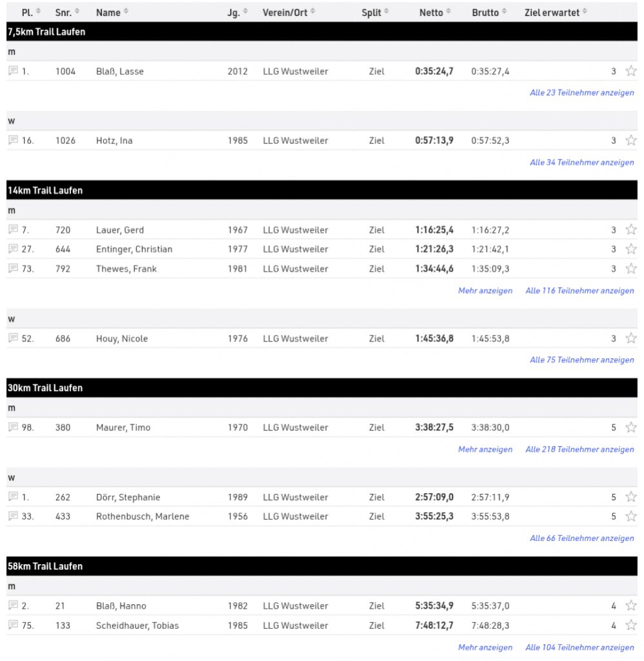Toggle favorite star for Entinger, Christian
The height and width of the screenshot is (661, 644).
click(631, 249)
